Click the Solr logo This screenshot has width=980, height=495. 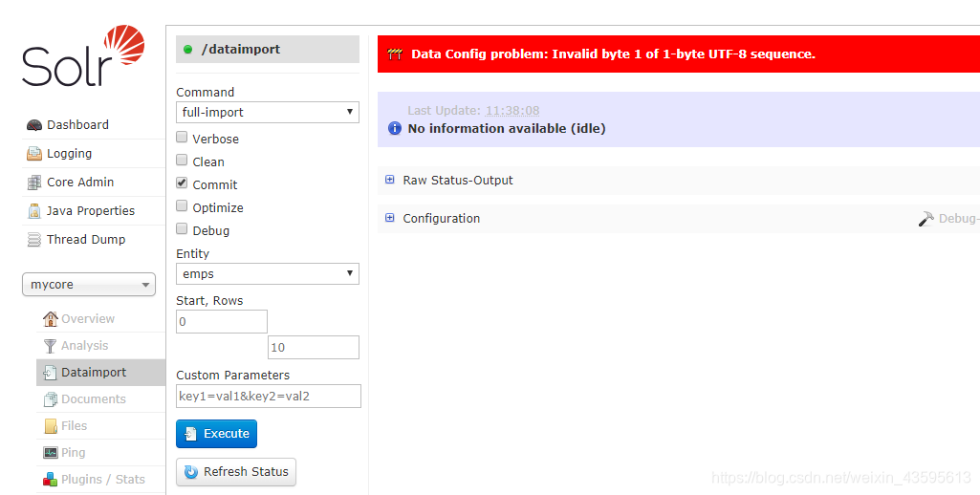coord(83,55)
